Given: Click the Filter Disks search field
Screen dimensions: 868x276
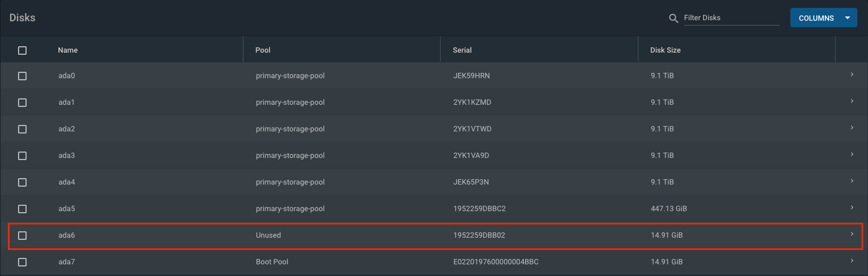Looking at the screenshot, I should point(731,18).
